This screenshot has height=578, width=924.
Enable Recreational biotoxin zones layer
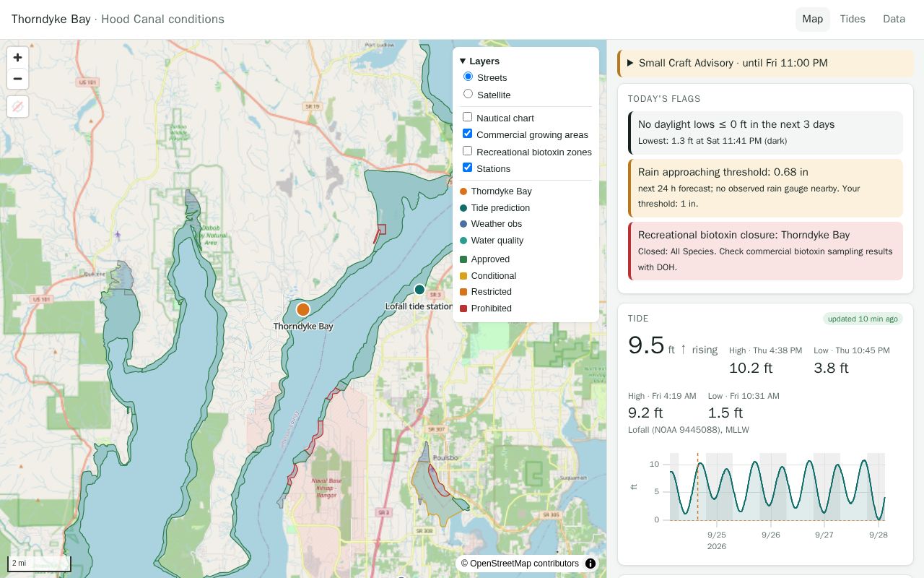pos(467,151)
